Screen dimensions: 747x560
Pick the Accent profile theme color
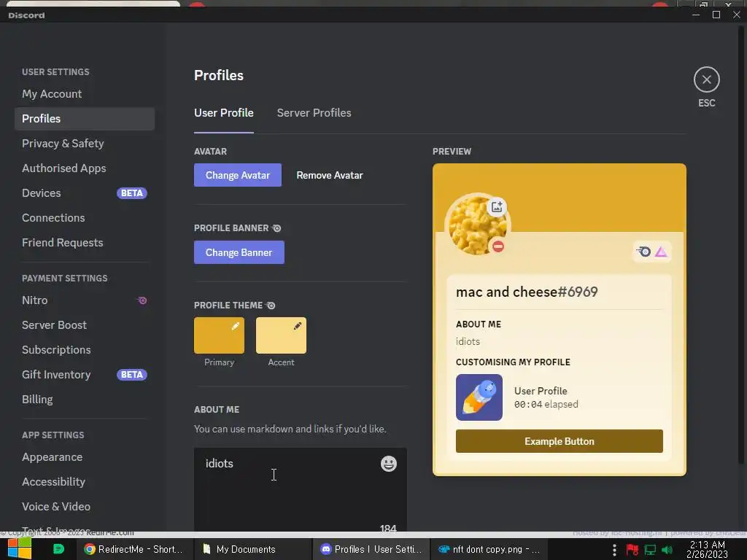pyautogui.click(x=281, y=335)
